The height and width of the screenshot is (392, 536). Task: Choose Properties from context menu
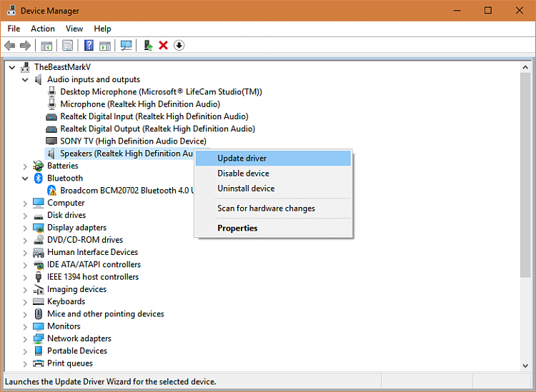[273, 228]
